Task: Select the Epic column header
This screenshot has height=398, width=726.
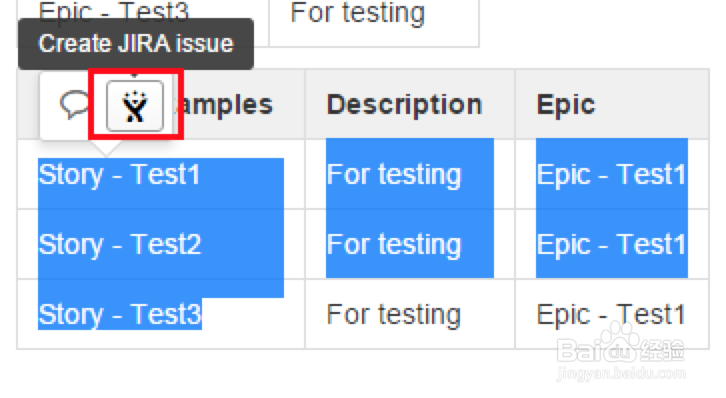Action: tap(565, 104)
